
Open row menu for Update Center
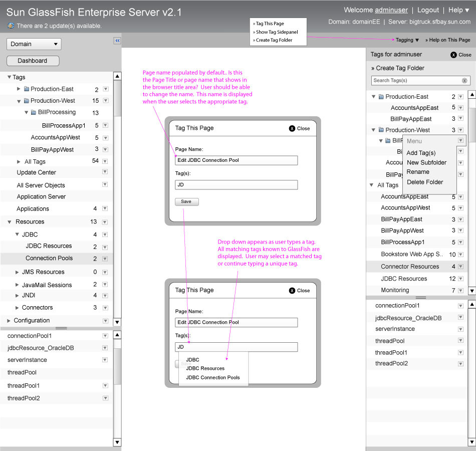(105, 172)
